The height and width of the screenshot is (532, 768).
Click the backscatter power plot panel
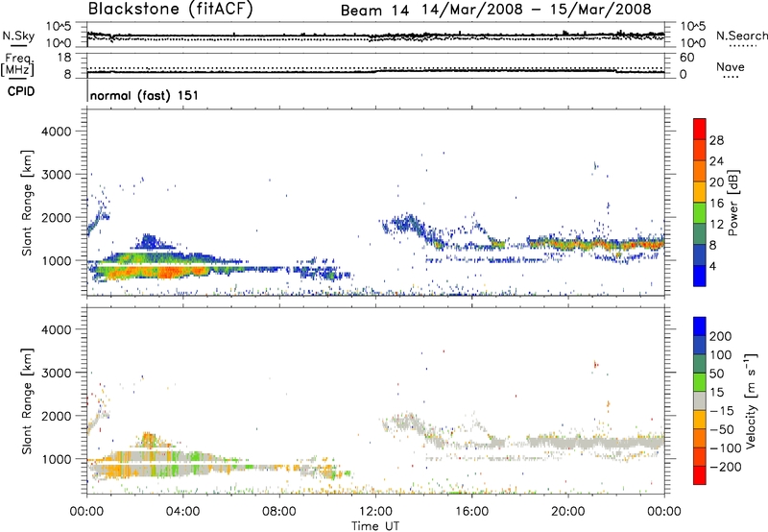[375, 202]
